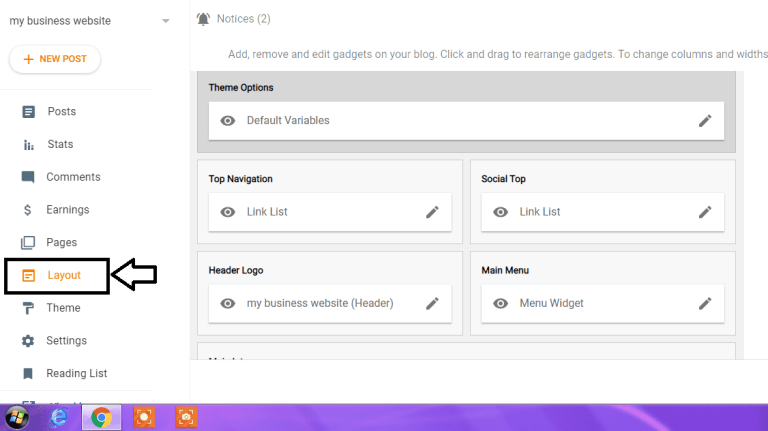
Task: Edit Menu Widget pencil icon
Action: pos(705,304)
